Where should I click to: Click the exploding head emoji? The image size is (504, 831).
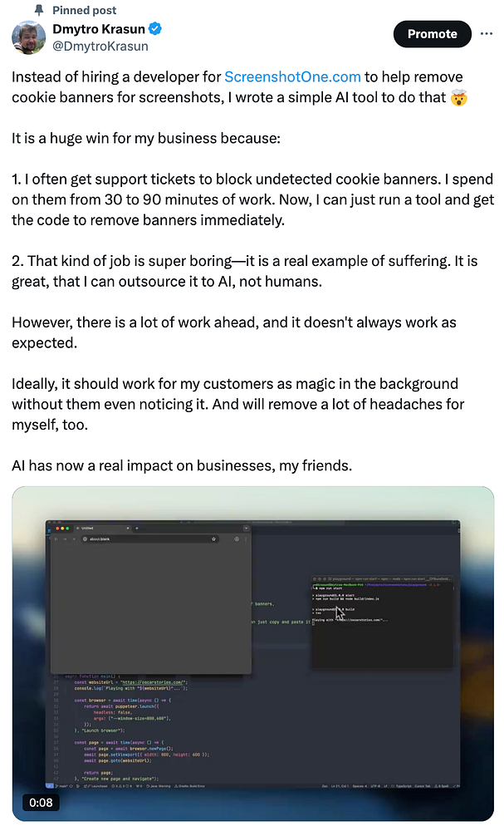[x=459, y=98]
